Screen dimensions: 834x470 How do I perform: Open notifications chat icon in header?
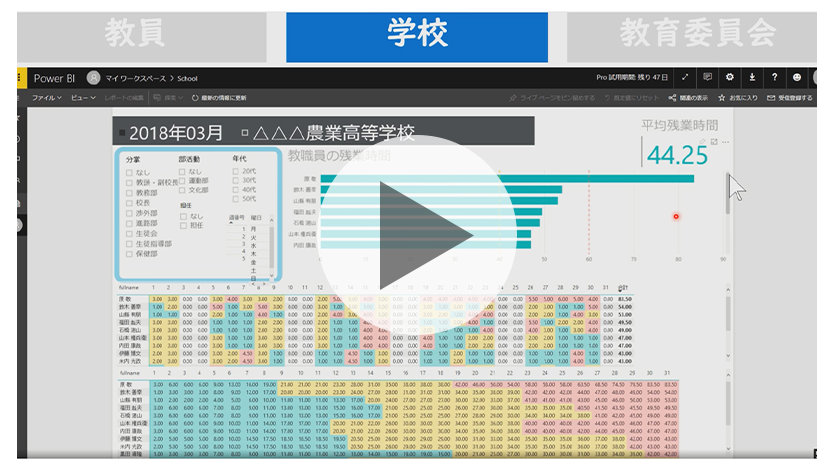[x=708, y=77]
